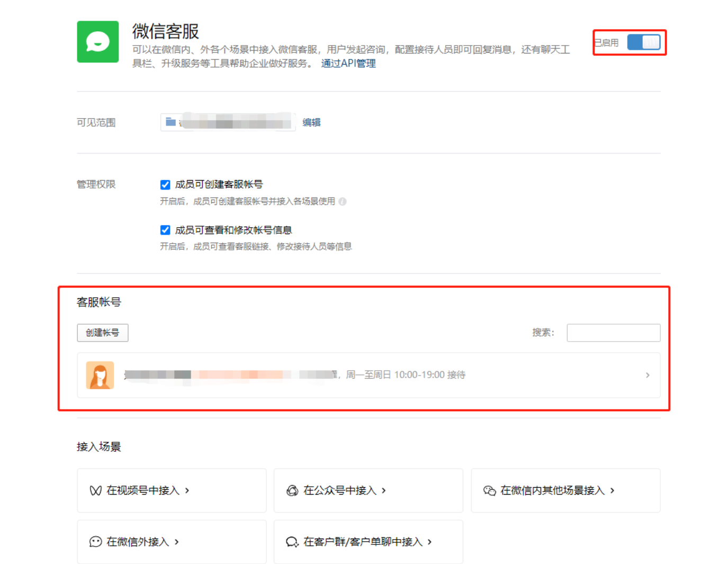Disable the 已启用 toggle switch

[x=643, y=42]
